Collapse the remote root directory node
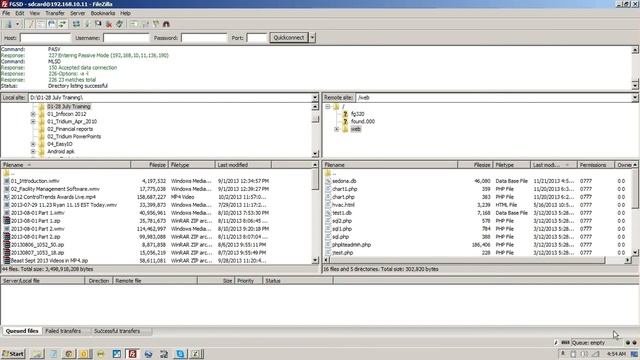Image resolution: width=640 pixels, height=360 pixels. [328, 107]
